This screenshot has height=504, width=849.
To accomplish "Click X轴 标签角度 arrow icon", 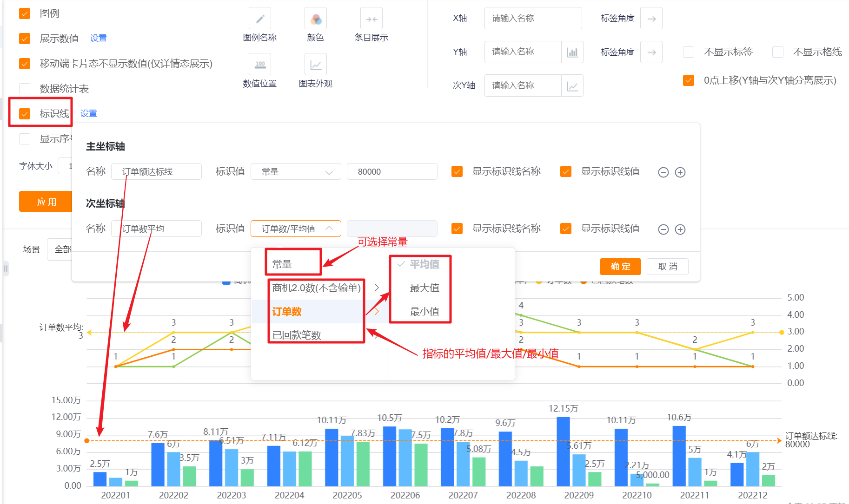I will [x=651, y=19].
